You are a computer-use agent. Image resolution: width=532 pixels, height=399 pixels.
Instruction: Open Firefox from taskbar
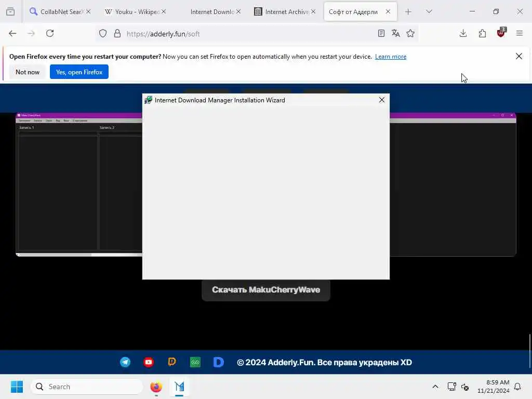pyautogui.click(x=156, y=387)
